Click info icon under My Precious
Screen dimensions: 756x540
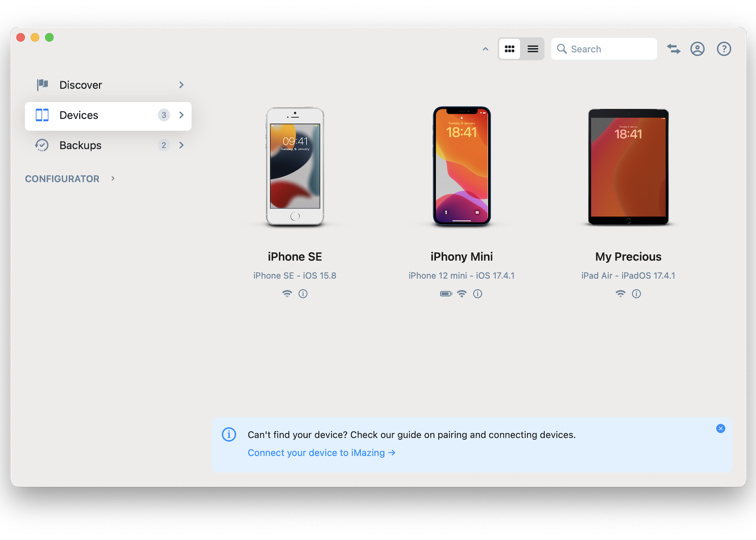pos(636,294)
